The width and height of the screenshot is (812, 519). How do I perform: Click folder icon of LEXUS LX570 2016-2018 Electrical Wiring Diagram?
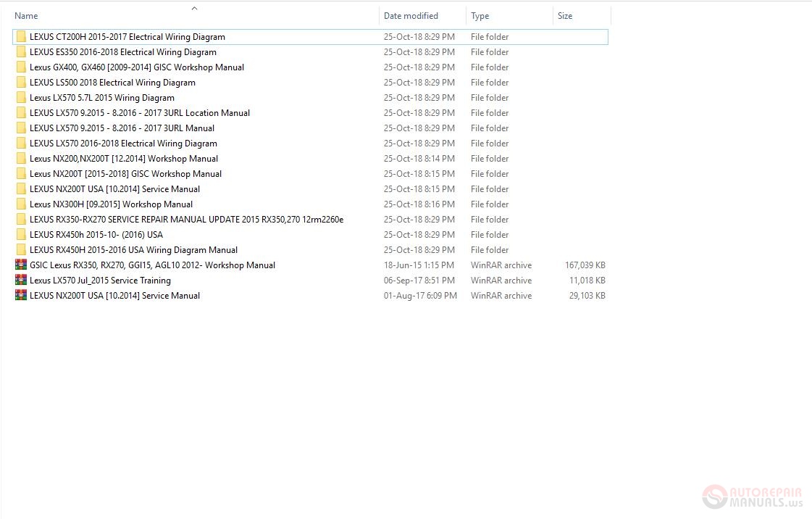coord(21,144)
